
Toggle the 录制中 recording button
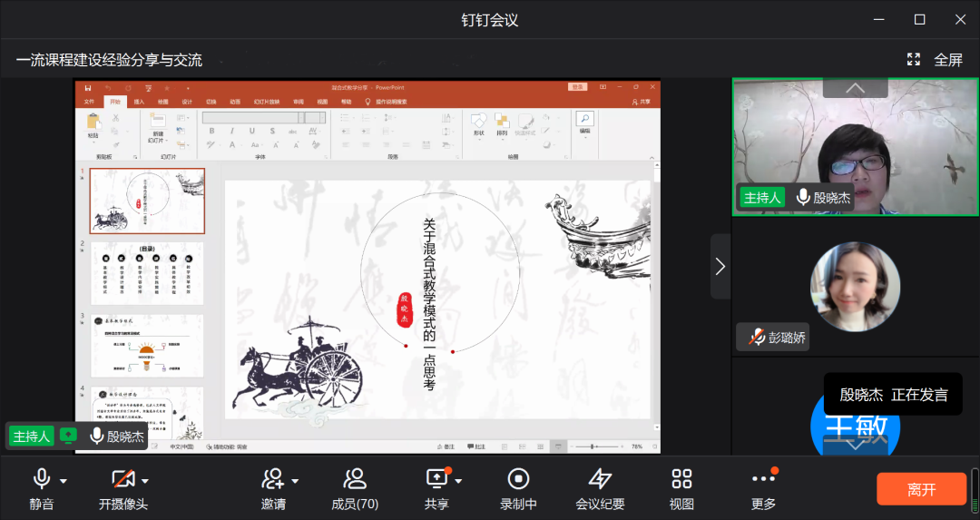(x=518, y=479)
